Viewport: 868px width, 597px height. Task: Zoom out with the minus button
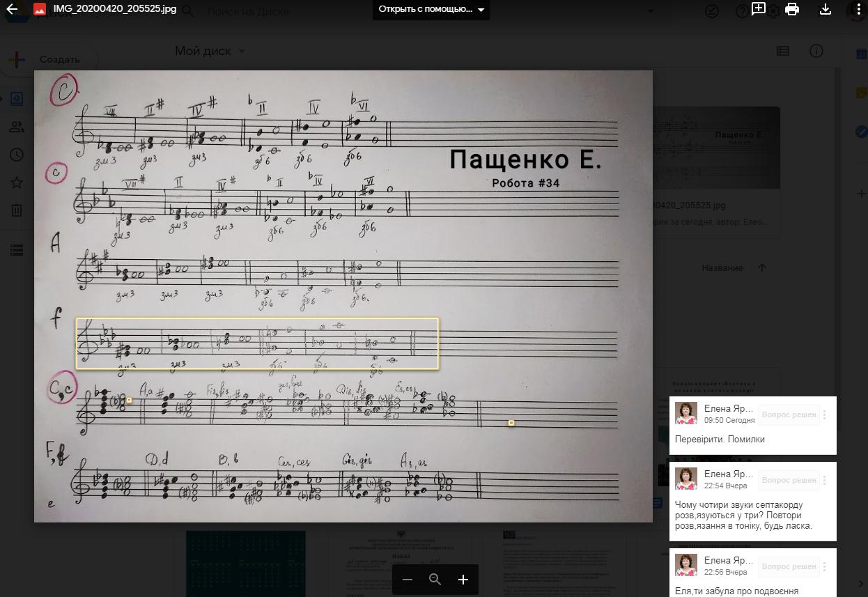pos(408,580)
